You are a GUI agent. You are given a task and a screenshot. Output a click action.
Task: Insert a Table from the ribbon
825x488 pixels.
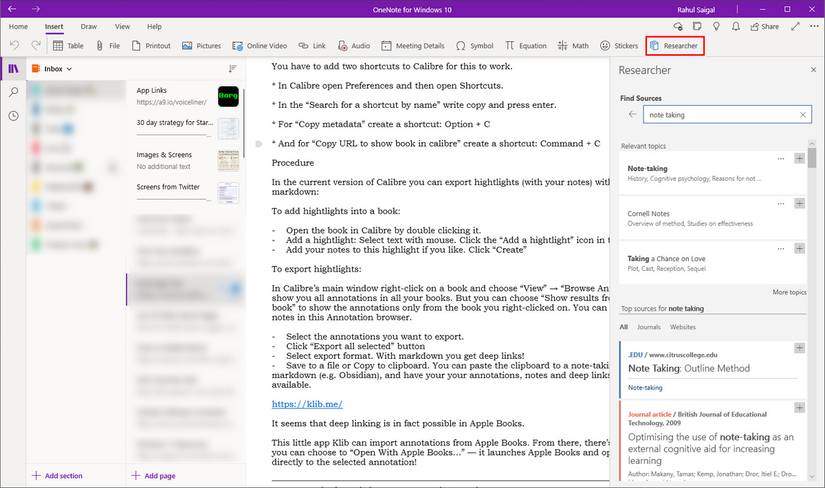(68, 46)
